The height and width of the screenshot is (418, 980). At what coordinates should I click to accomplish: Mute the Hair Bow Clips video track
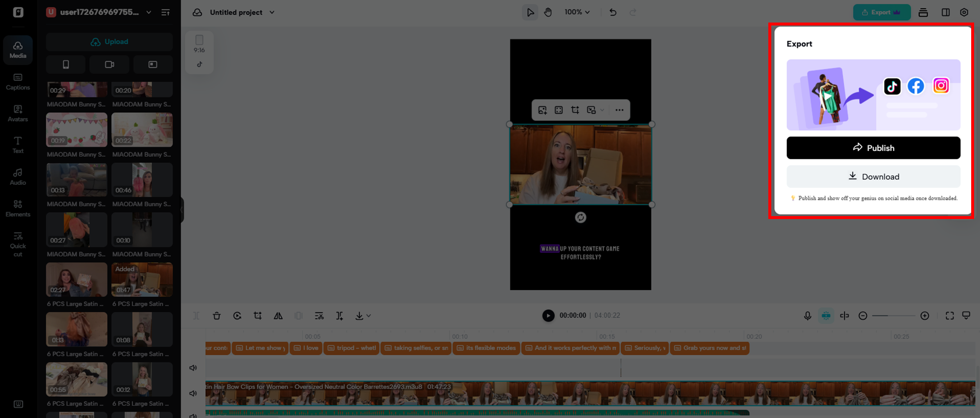[193, 393]
